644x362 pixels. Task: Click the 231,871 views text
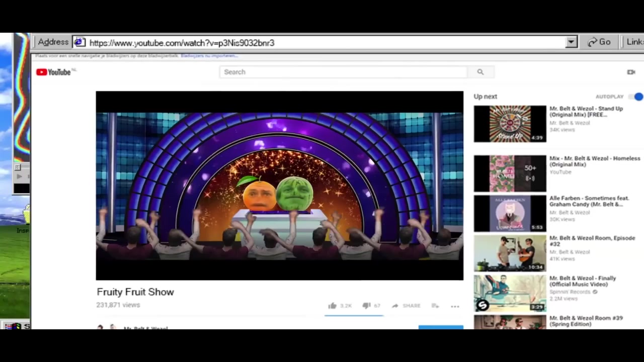click(118, 305)
